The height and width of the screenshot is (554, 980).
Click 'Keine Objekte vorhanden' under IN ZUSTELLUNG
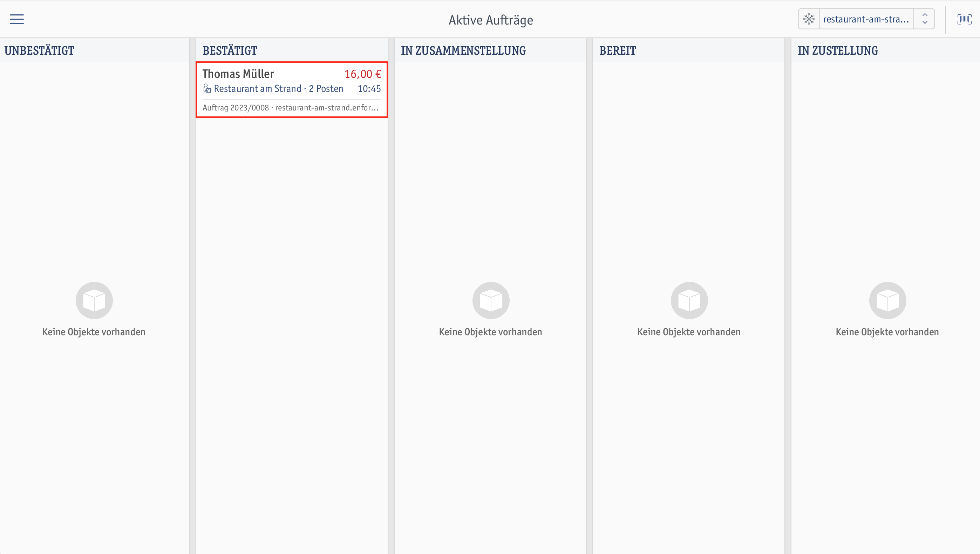[x=887, y=332]
